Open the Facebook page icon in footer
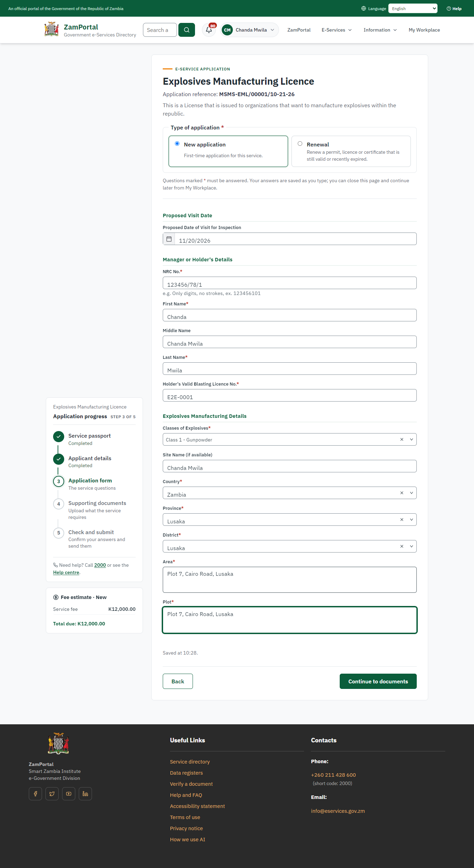This screenshot has width=474, height=868. coord(35,794)
